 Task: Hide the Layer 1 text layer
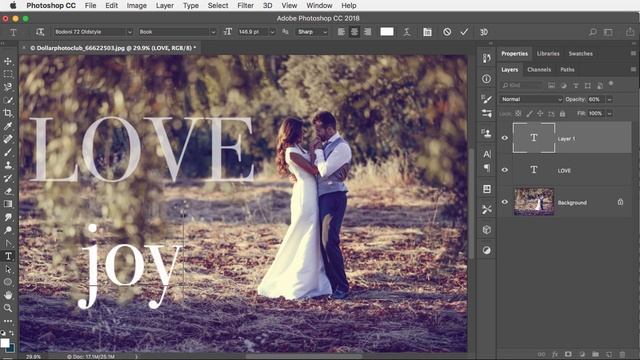click(x=504, y=138)
